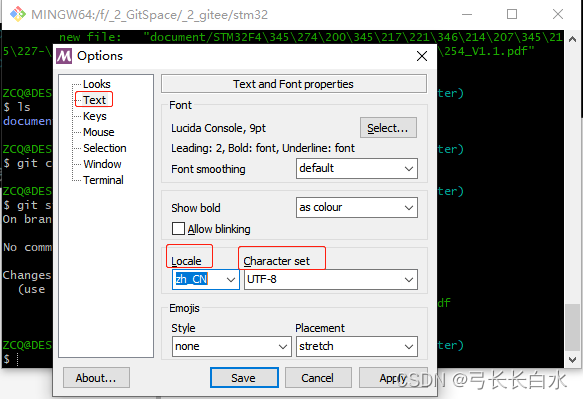Open the Character set UTF-8 dropdown
Image resolution: width=583 pixels, height=399 pixels.
click(331, 280)
